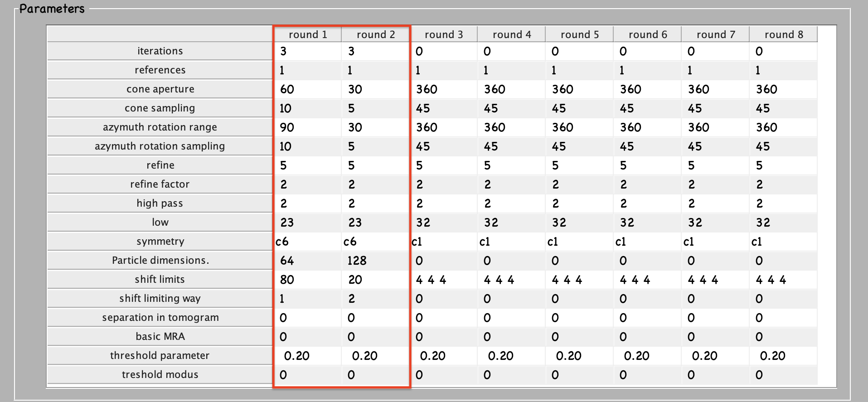Select the round 8 column header
The width and height of the screenshot is (868, 402).
[x=784, y=34]
